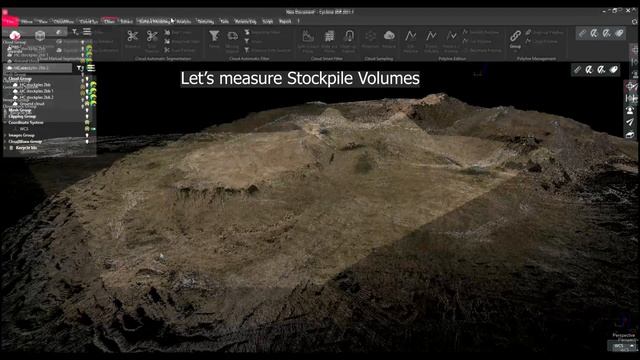Click the second icon in upper quick toolbar

click(594, 33)
